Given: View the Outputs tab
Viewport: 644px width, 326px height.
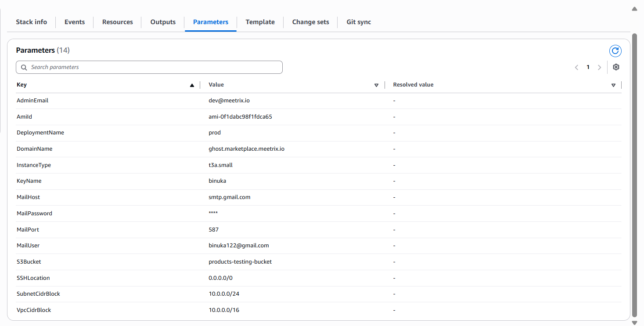Looking at the screenshot, I should point(163,22).
